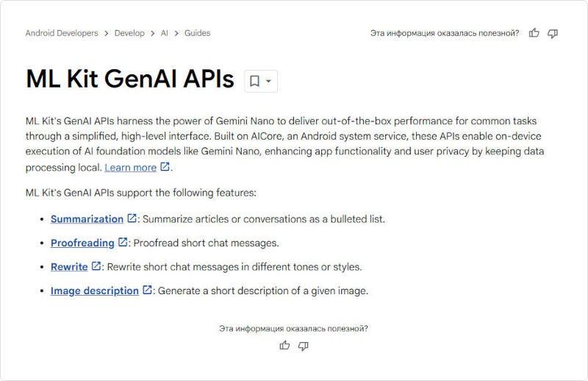Click external link icon next to Image description
Image resolution: width=588 pixels, height=381 pixels.
click(147, 290)
